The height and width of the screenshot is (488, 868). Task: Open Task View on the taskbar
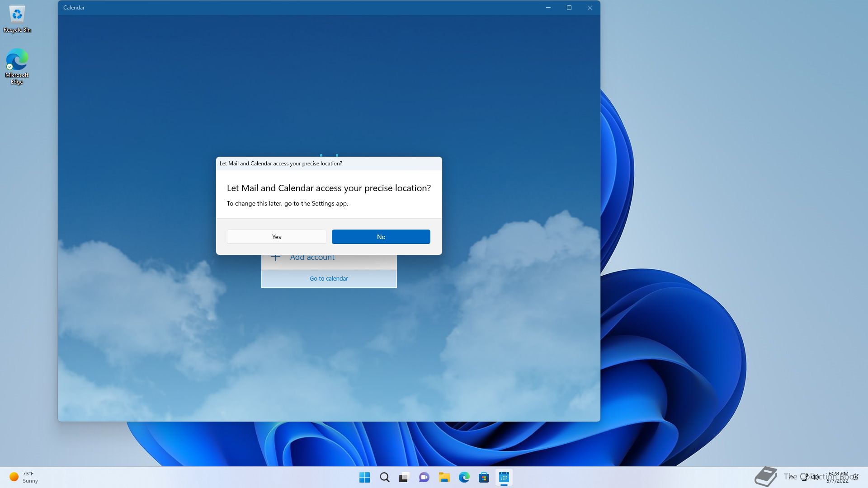(x=404, y=477)
